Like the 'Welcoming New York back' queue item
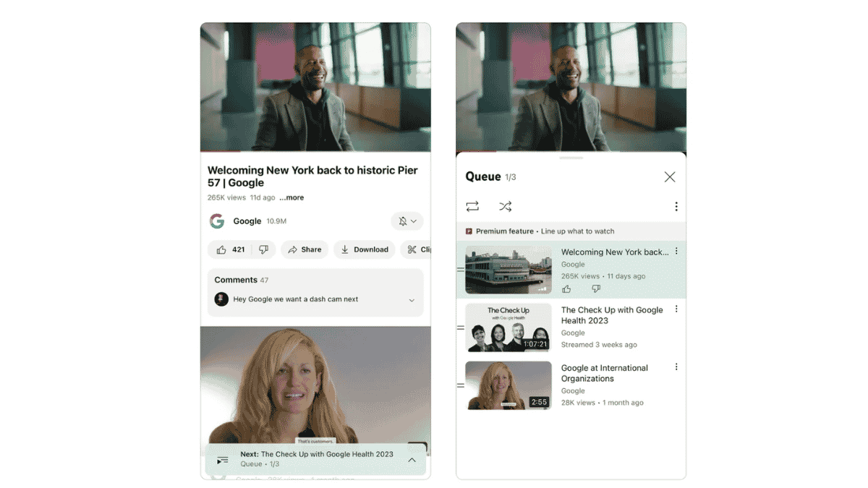868x488 pixels. (566, 288)
